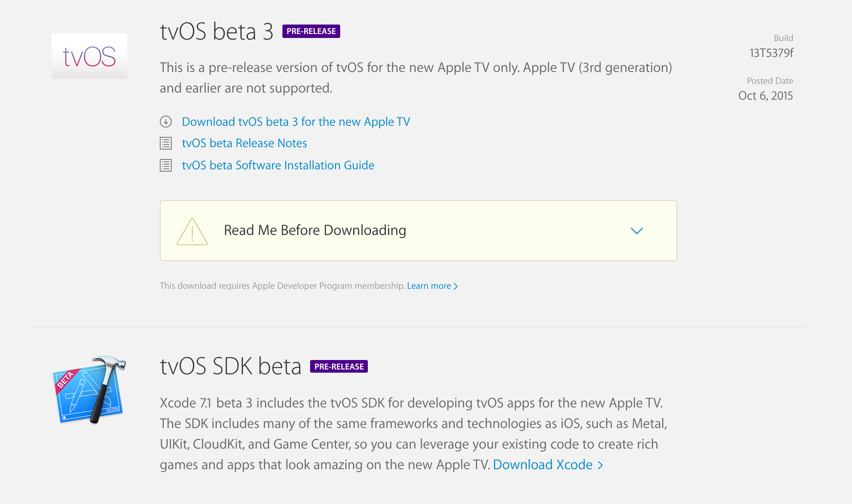The height and width of the screenshot is (504, 852).
Task: Click the tvOS beta 3 heading
Action: click(x=216, y=32)
